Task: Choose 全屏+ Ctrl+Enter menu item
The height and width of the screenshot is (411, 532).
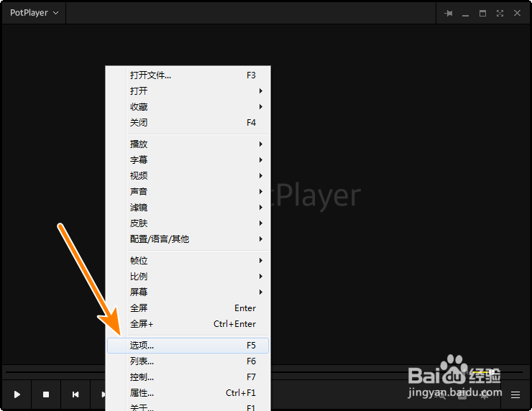Action: [x=188, y=324]
